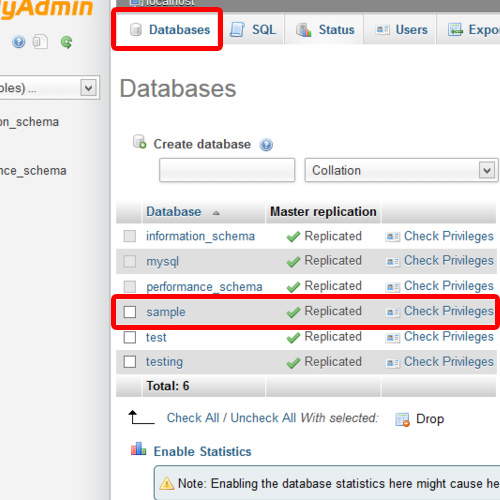Viewport: 500px width, 500px height.
Task: Click Check Privileges for sample
Action: point(448,311)
